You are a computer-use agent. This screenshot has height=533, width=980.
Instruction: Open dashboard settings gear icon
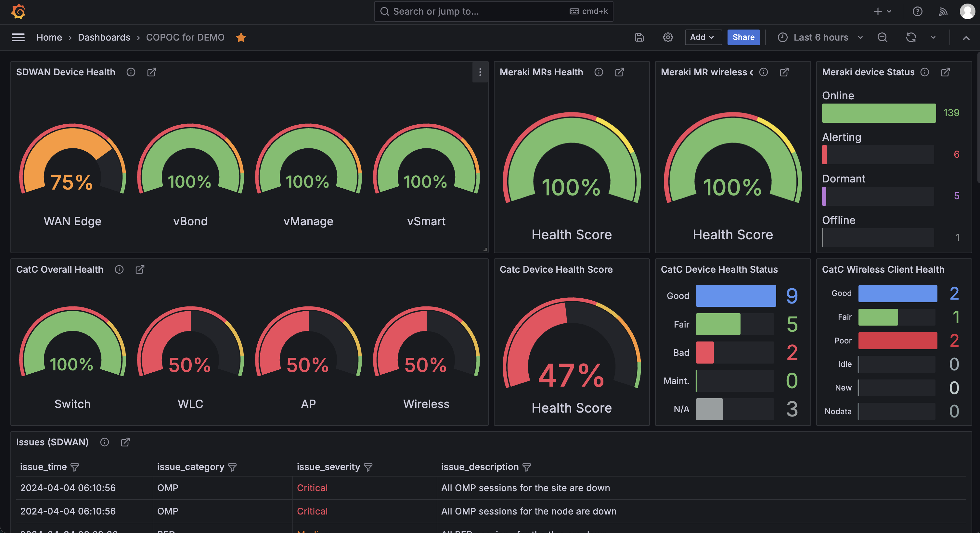pyautogui.click(x=668, y=37)
